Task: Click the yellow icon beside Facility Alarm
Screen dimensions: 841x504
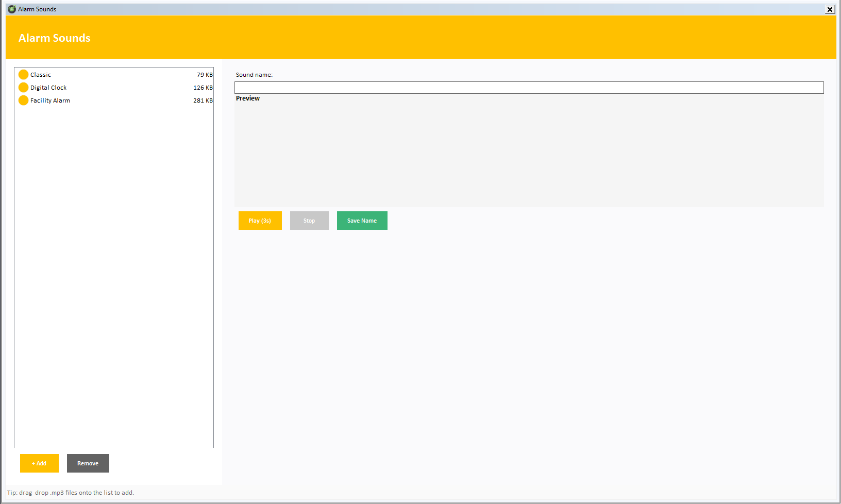Action: (x=23, y=100)
